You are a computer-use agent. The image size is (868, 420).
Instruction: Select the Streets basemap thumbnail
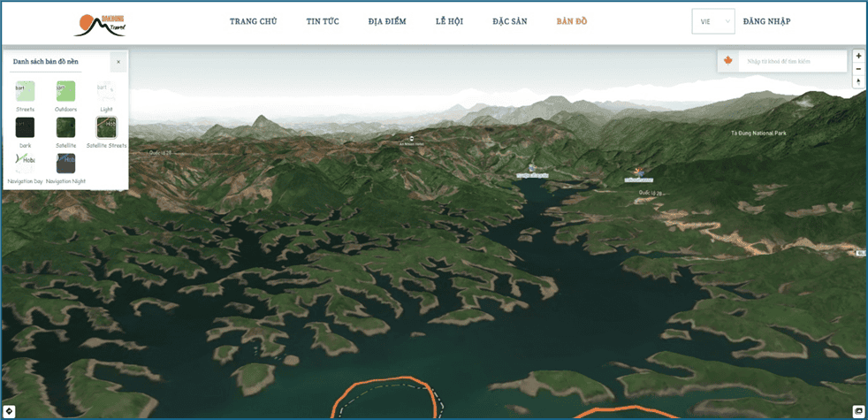point(25,90)
